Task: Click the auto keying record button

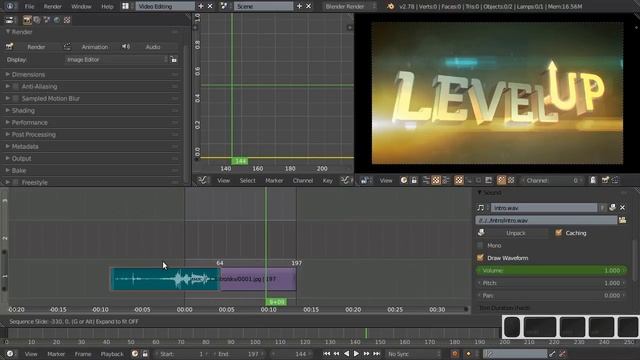Action: pos(455,354)
